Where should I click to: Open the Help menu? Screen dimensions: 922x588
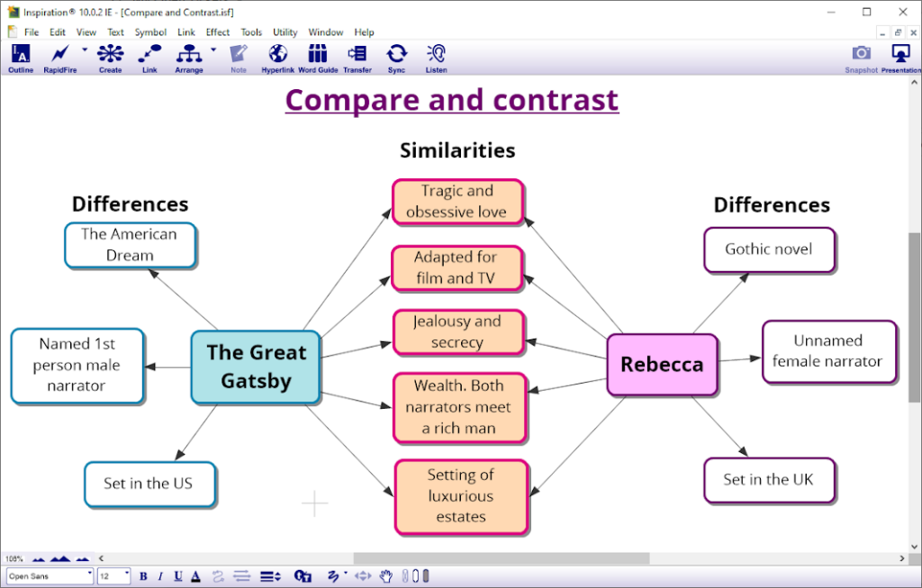(364, 32)
